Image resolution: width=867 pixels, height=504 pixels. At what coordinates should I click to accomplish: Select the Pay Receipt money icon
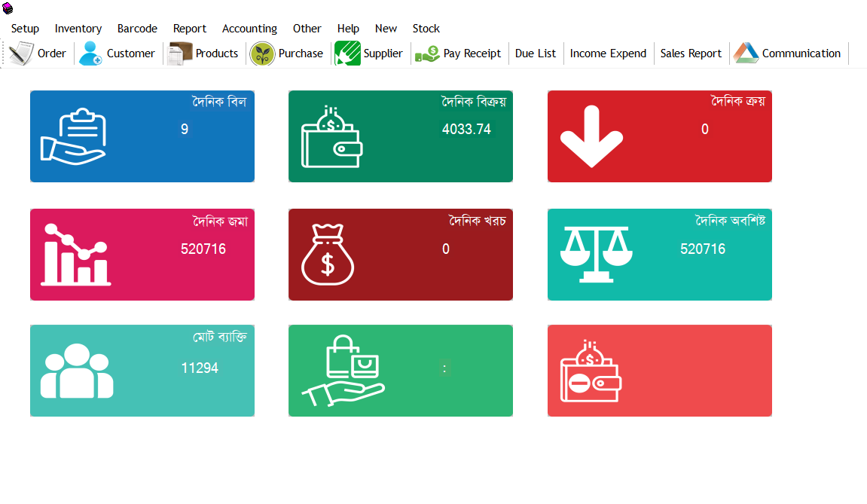[x=427, y=53]
